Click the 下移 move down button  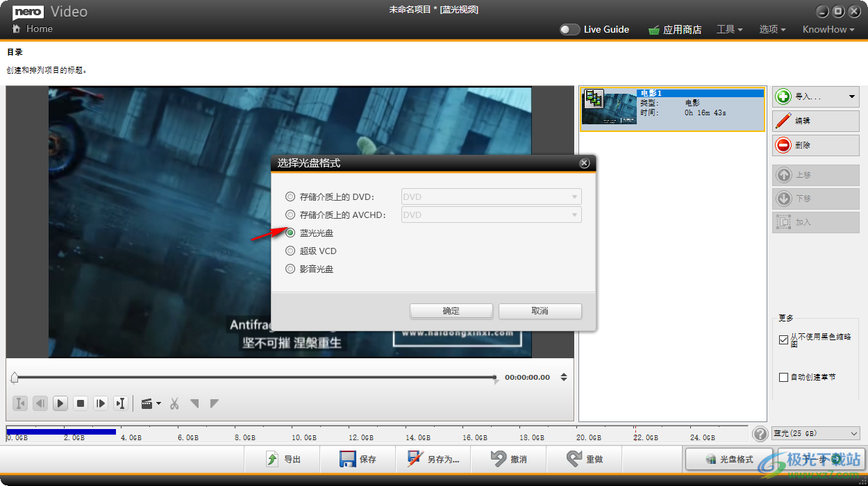tap(816, 199)
